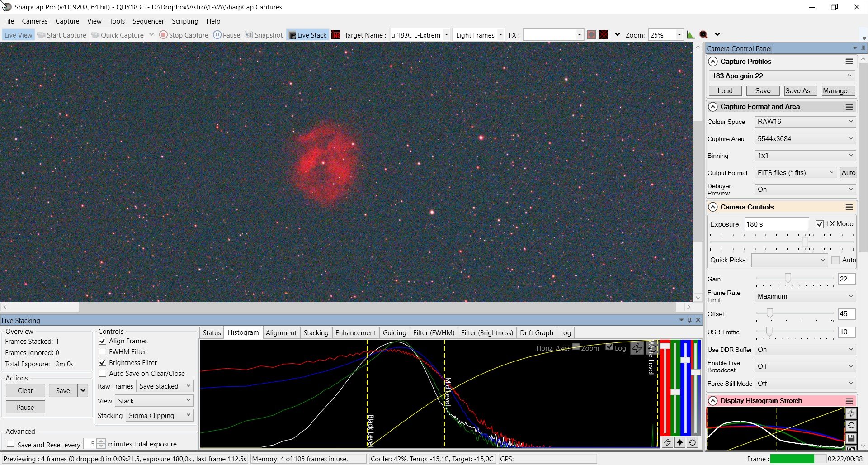Reset the display histogram stretch icon
868x465 pixels.
click(851, 426)
